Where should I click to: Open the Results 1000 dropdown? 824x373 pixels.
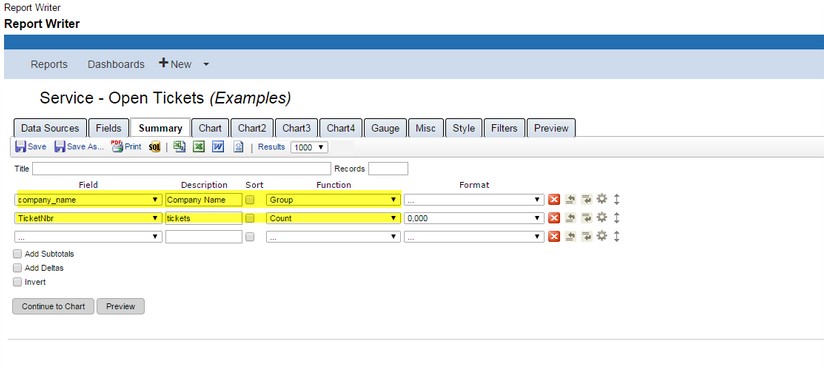309,147
